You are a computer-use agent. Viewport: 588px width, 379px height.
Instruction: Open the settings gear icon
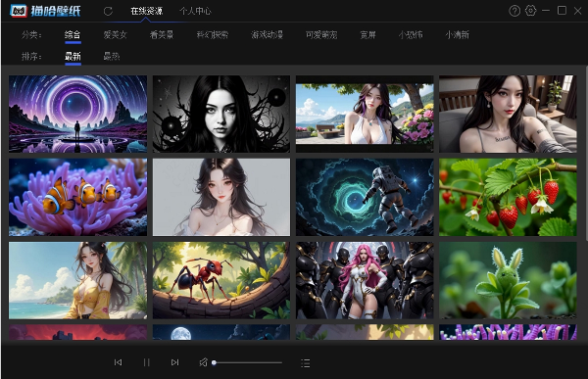(530, 11)
